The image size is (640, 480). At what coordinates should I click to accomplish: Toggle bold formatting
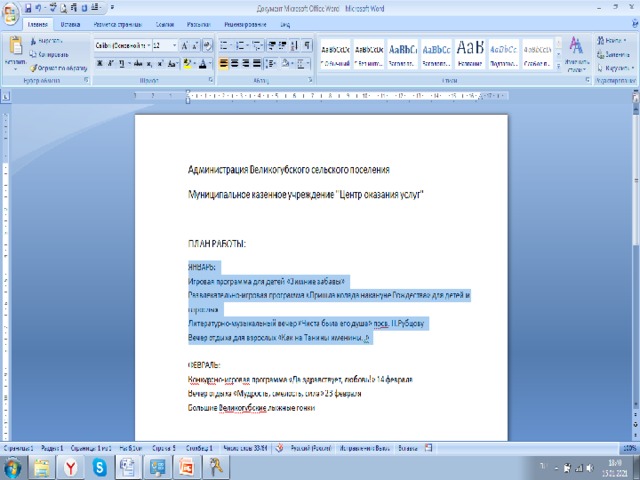click(100, 63)
